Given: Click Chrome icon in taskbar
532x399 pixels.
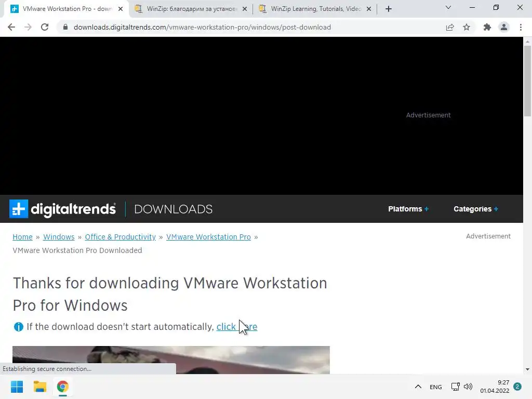Looking at the screenshot, I should pos(63,387).
